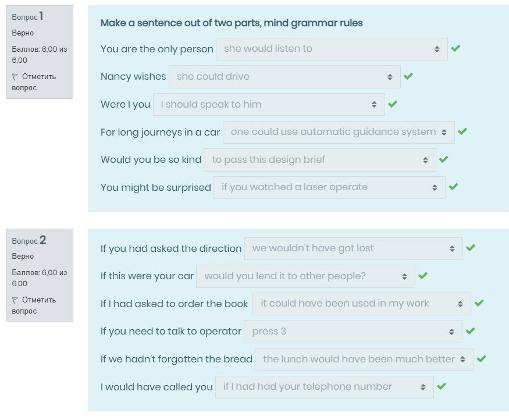Click green checkmark beside 'she would listen to'
This screenshot has width=509, height=420.
pyautogui.click(x=455, y=48)
